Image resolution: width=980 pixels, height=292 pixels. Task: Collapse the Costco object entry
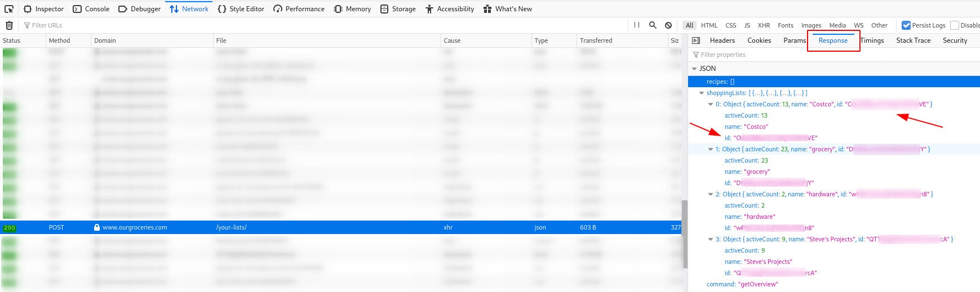pos(711,105)
